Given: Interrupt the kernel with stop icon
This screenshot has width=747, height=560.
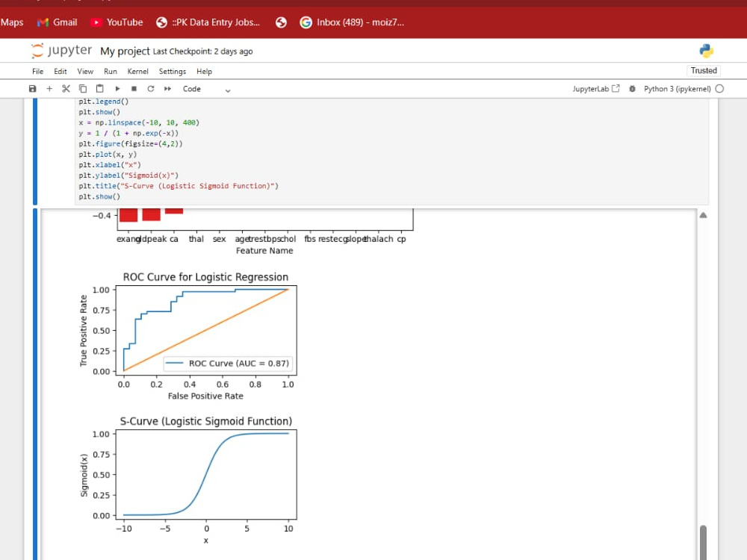Looking at the screenshot, I should [134, 89].
